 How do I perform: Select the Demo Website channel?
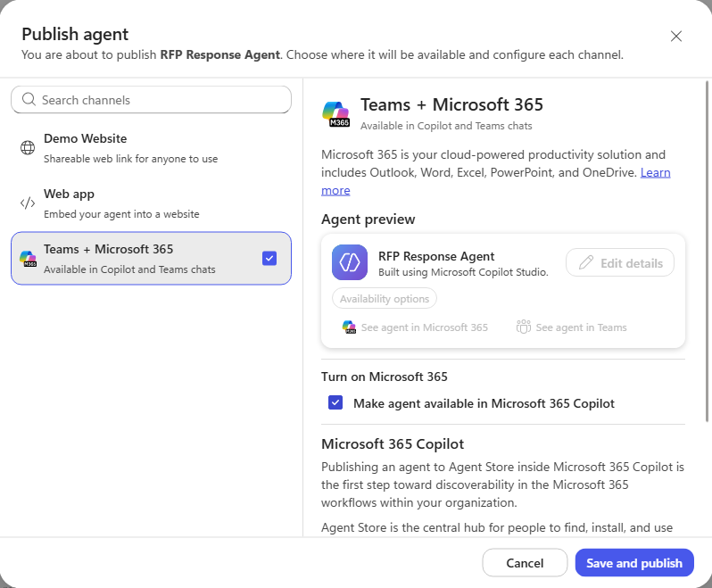(x=151, y=148)
